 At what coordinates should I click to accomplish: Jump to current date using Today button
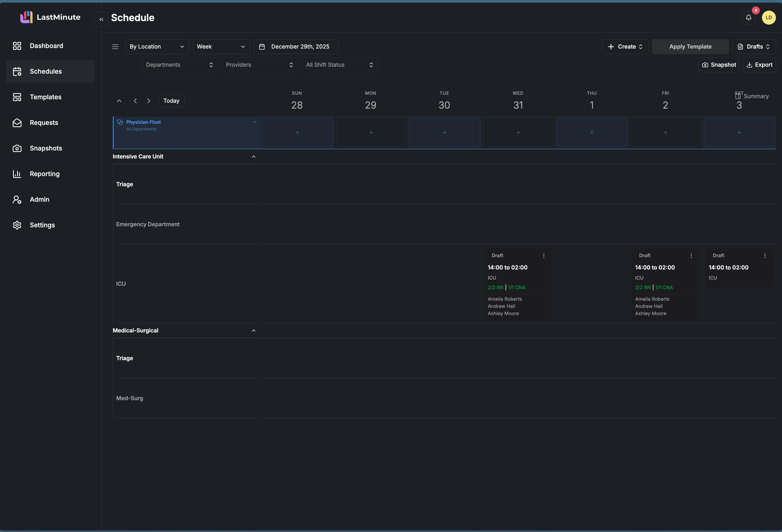[171, 101]
